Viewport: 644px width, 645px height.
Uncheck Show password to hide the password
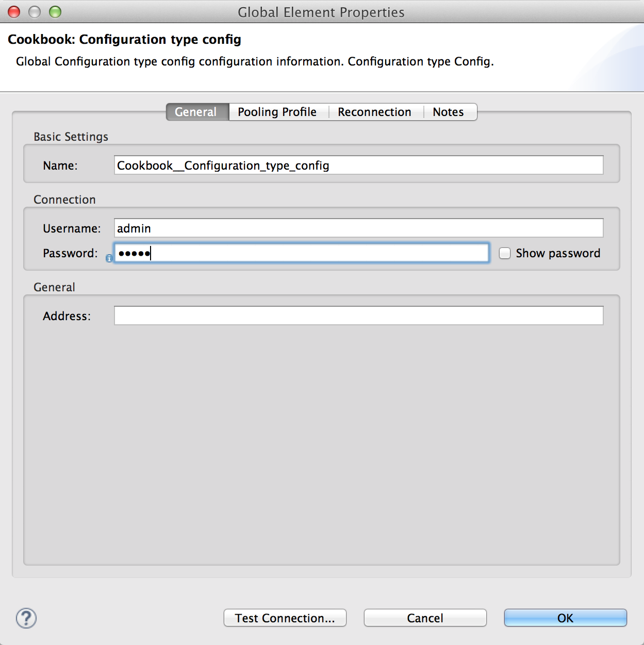504,253
